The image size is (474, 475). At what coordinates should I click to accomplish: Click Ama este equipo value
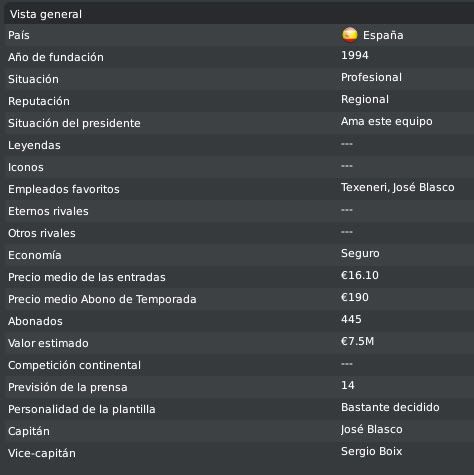tap(387, 121)
